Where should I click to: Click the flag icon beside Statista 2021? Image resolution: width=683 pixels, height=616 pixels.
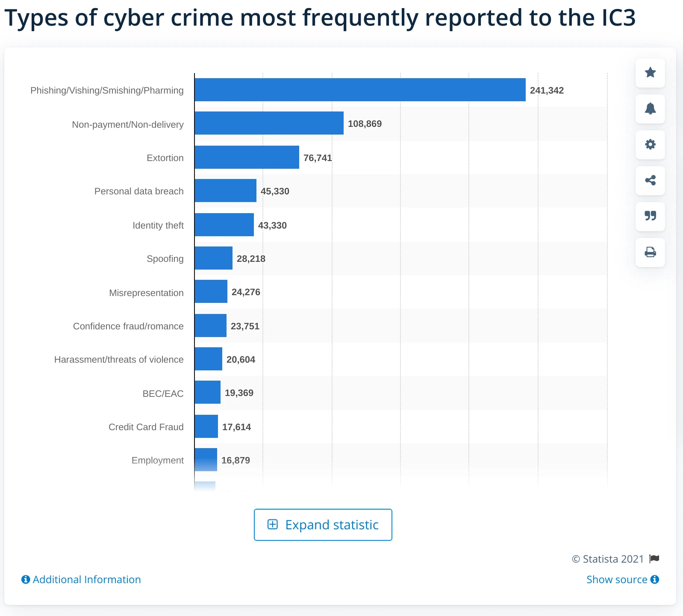point(654,559)
